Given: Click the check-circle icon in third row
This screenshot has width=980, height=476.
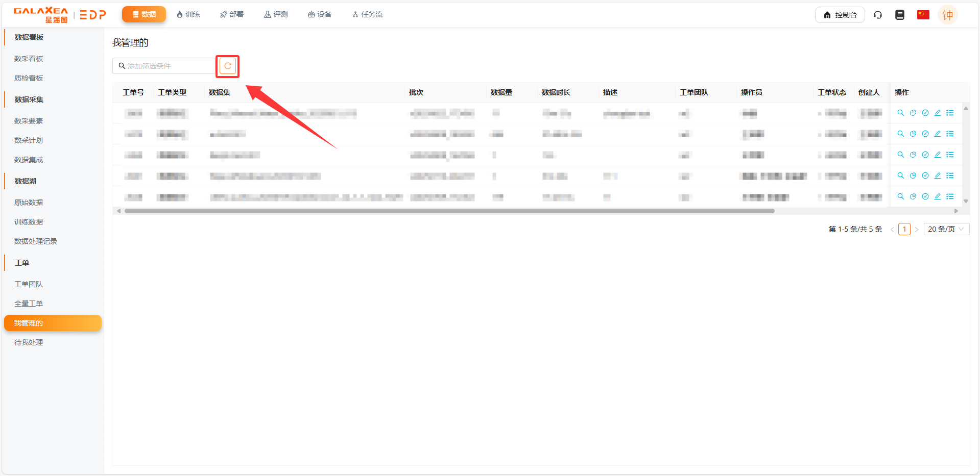Looking at the screenshot, I should pos(925,155).
